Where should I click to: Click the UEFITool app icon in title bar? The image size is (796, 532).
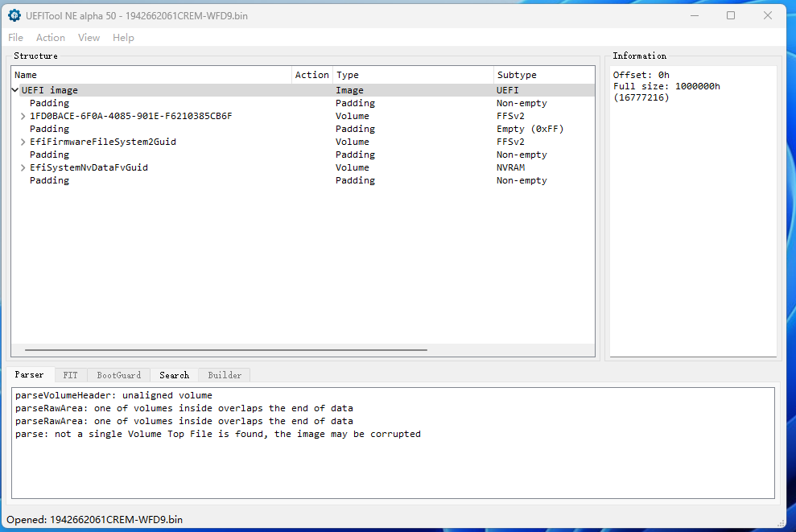pyautogui.click(x=14, y=16)
